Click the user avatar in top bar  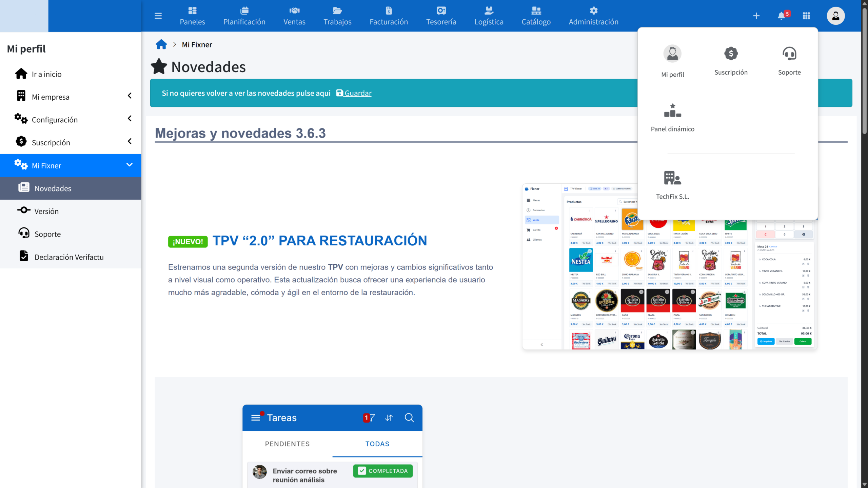pos(835,16)
